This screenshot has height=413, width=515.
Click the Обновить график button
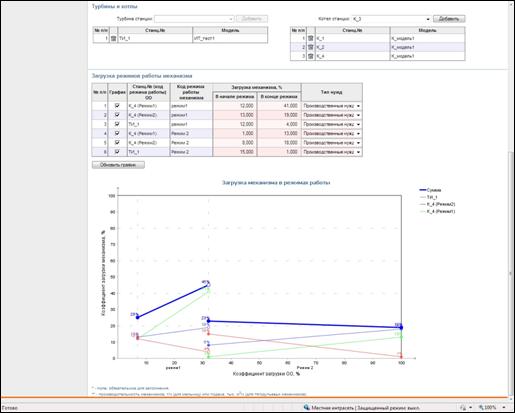point(118,165)
